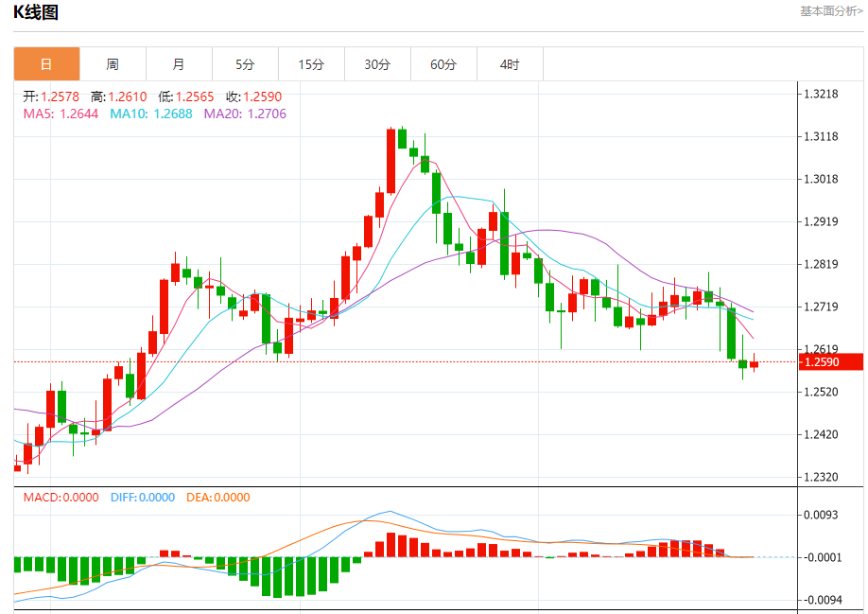Open the 30分 chart tab
This screenshot has height=614, width=868.
tap(377, 64)
